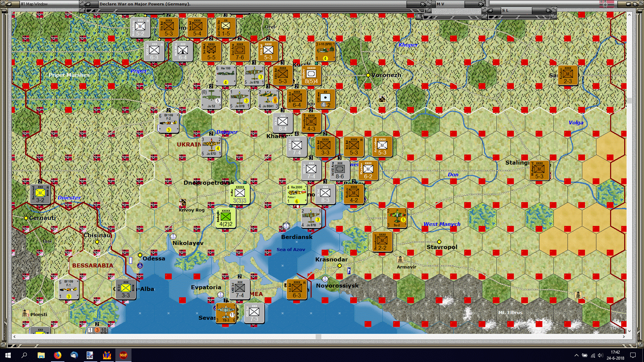Viewport: 644px width, 362px height.
Task: Show hidden system tray icons
Action: (576, 355)
